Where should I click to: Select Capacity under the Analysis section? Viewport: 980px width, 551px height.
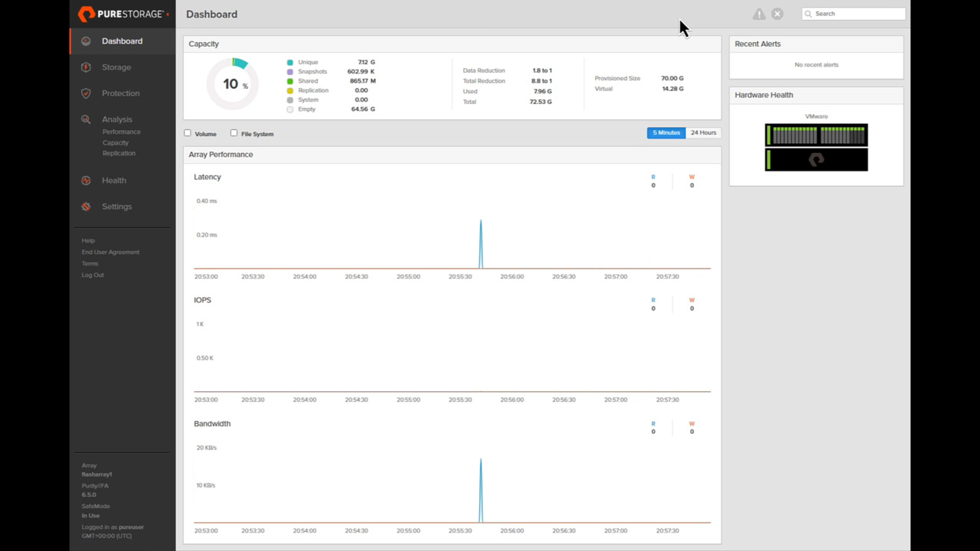(115, 142)
